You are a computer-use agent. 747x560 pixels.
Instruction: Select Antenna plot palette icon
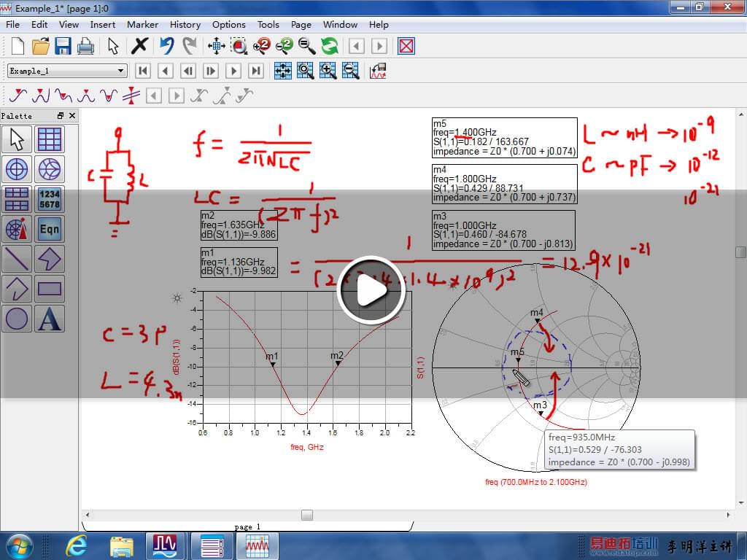pos(17,229)
